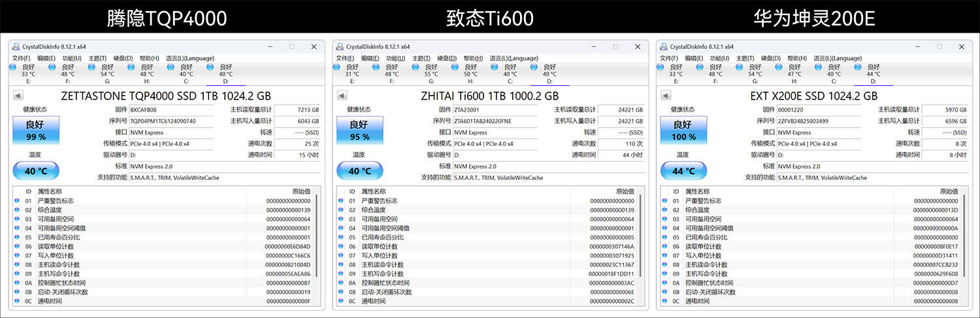
Task: Open 语言(L)(Language) menu in TQP4000 window
Action: pyautogui.click(x=191, y=58)
